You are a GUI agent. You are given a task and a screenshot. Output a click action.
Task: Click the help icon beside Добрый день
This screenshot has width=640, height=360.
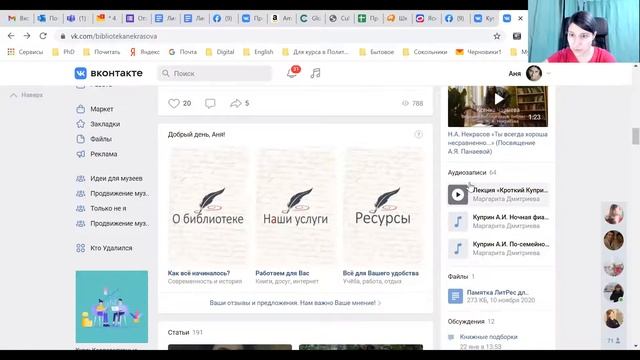[418, 134]
